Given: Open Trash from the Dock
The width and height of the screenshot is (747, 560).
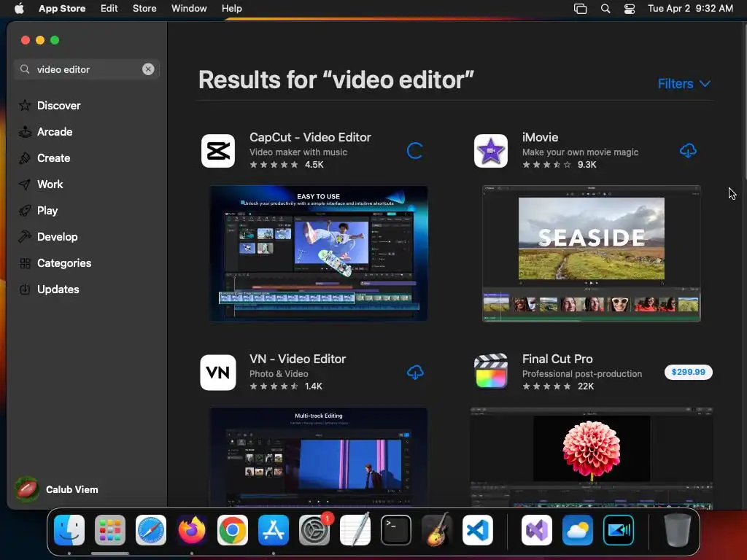Looking at the screenshot, I should pos(678,530).
